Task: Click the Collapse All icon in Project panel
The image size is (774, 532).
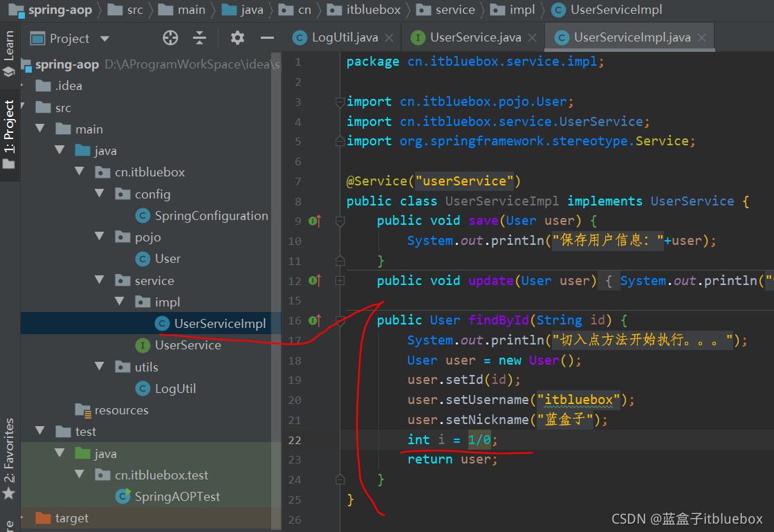Action: click(199, 38)
